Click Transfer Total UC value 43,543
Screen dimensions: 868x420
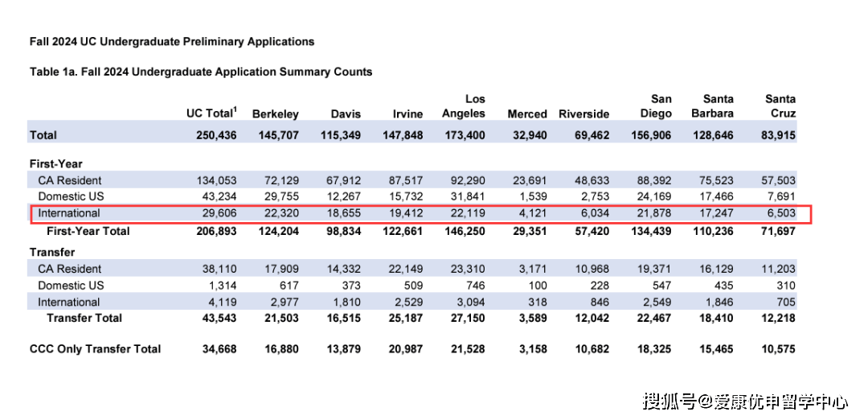click(219, 318)
